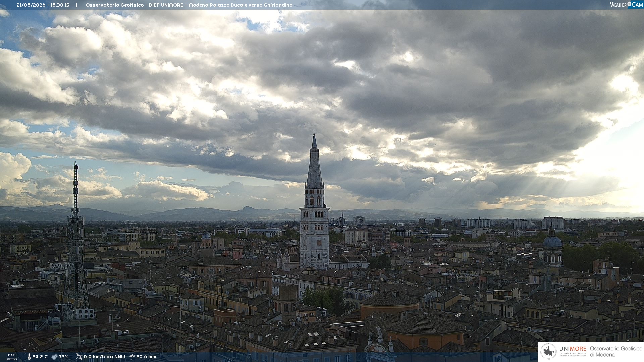This screenshot has width=644, height=362.
Task: Click the 24.2 C temperature reading
Action: [40, 357]
